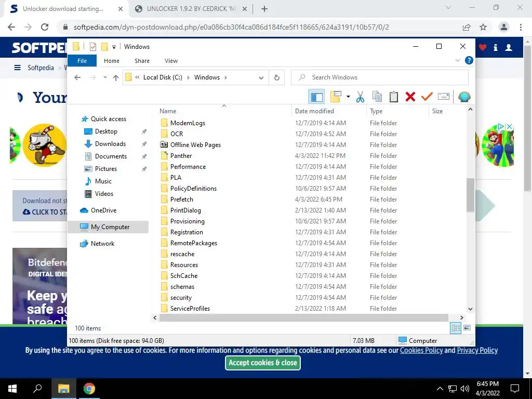Click New Folder quick access toolbar icon

click(105, 47)
